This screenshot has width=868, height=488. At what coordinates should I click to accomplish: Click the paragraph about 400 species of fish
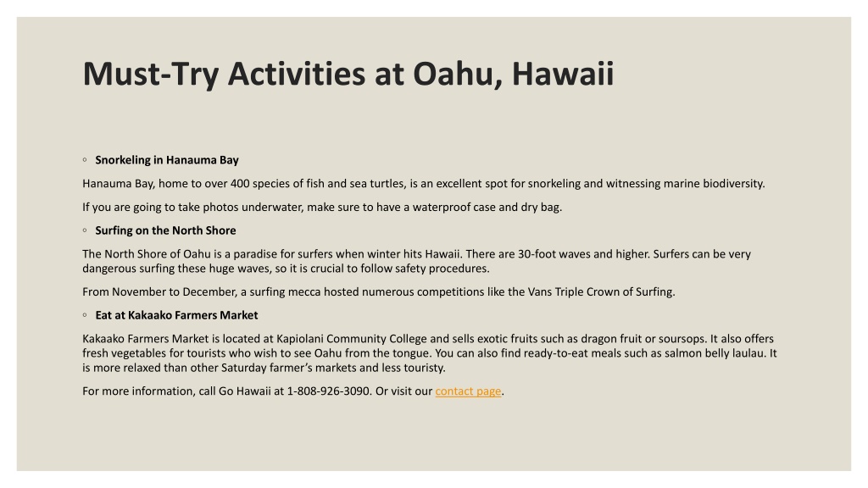click(424, 184)
